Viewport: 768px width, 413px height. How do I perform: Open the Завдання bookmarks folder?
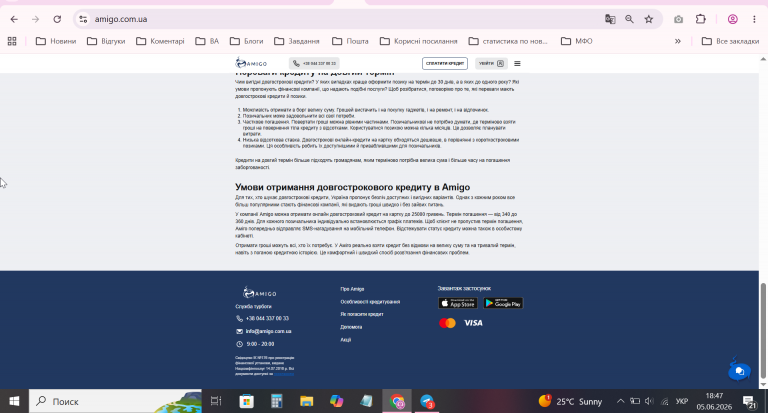pos(297,41)
